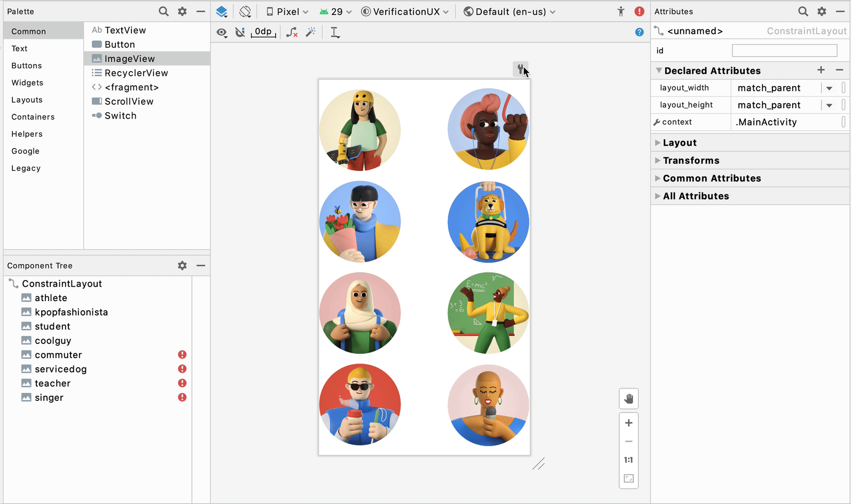Open guidelines tool

click(x=335, y=33)
